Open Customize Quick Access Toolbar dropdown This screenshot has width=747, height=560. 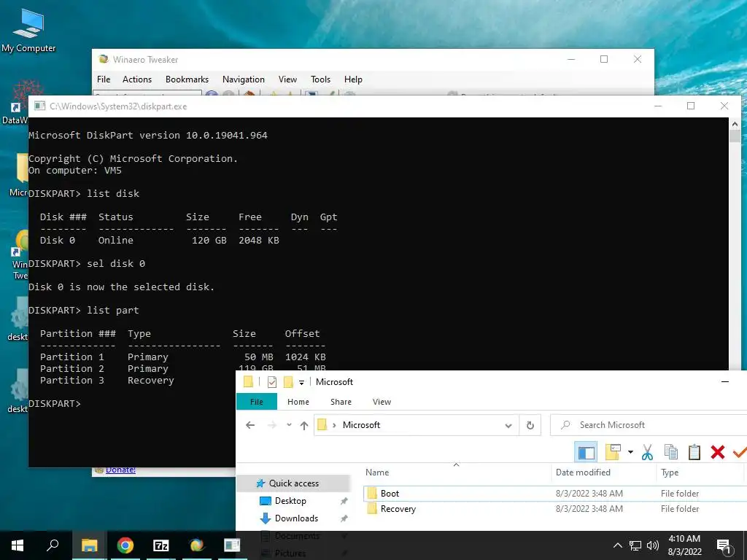pyautogui.click(x=301, y=382)
